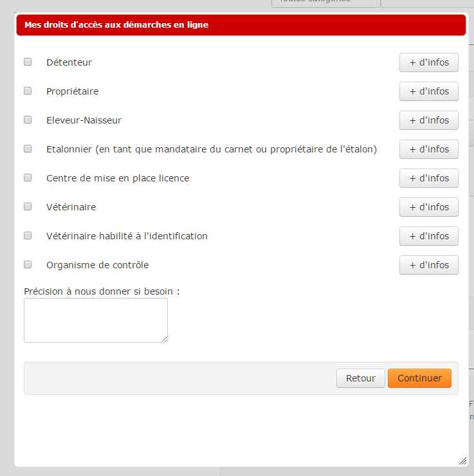
Task: Check Vétérinaire habilité à l'identification
Action: coord(28,235)
